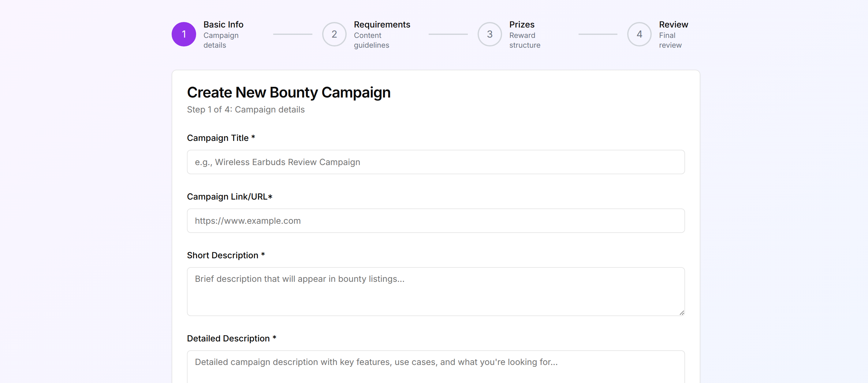
Task: Select the Short Description field label
Action: 226,255
